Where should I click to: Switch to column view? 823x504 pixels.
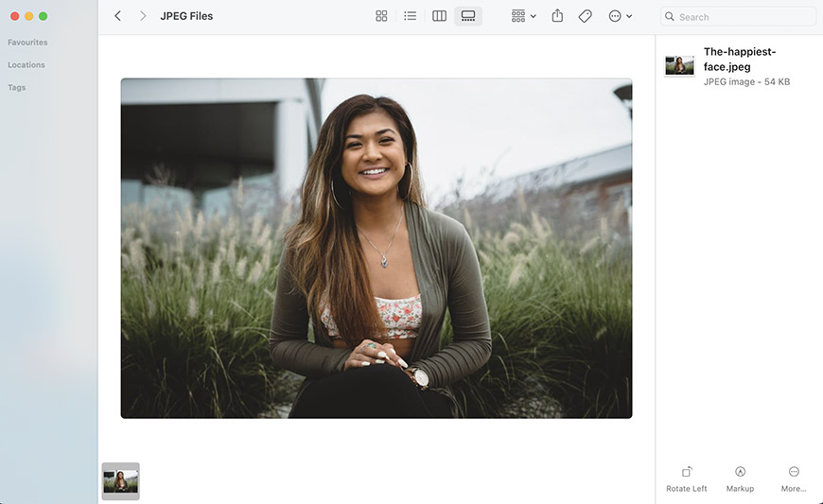pos(439,16)
